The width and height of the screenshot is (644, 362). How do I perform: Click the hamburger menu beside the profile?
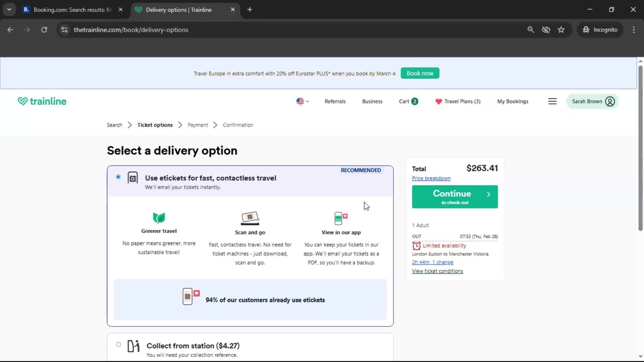tap(552, 101)
